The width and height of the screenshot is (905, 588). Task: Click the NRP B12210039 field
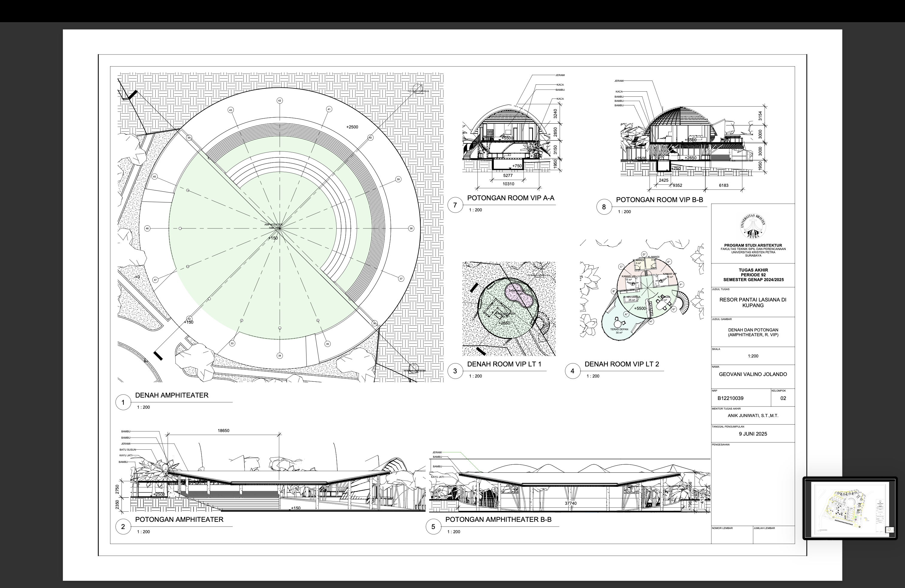coord(730,398)
